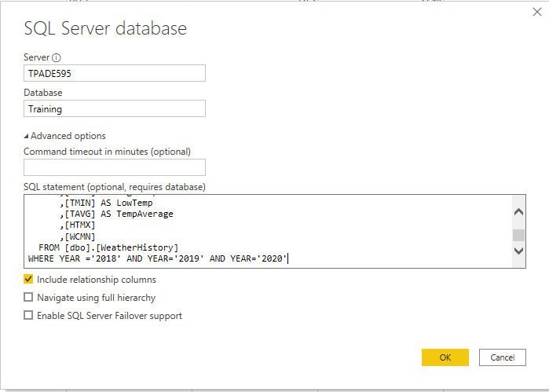This screenshot has height=392, width=549.
Task: Click the [HTMX] column line
Action: tap(78, 225)
